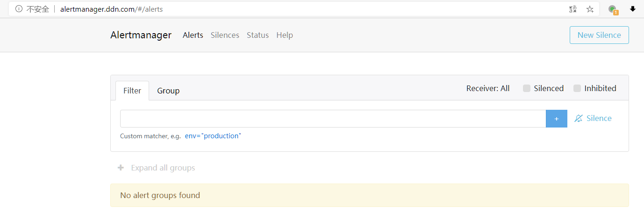The height and width of the screenshot is (213, 644).
Task: Click the download arrow icon
Action: coord(633,9)
